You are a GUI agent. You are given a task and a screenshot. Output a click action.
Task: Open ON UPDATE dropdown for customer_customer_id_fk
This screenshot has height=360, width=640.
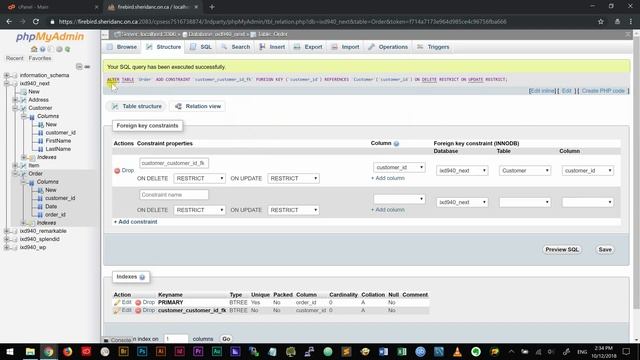click(293, 179)
